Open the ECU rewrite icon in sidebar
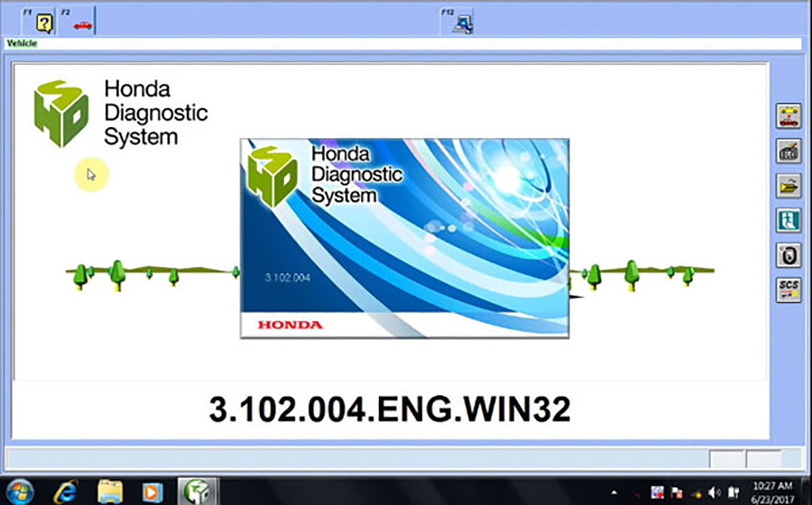The image size is (812, 505). pos(788,151)
